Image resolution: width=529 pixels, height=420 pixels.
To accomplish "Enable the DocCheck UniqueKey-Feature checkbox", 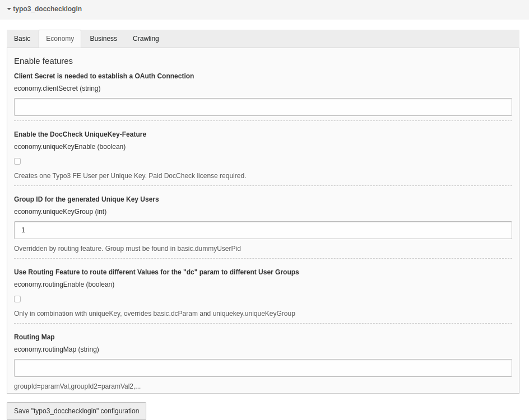I will 17,161.
